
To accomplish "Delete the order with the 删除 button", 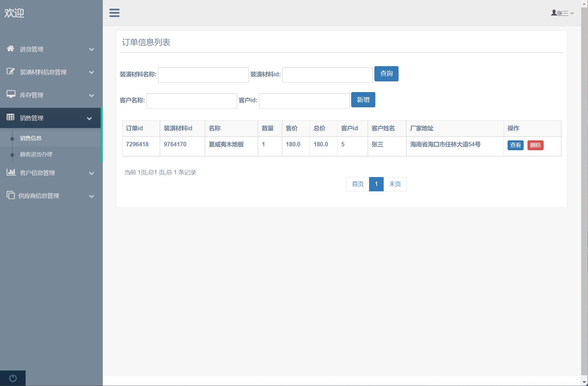I will (x=536, y=145).
